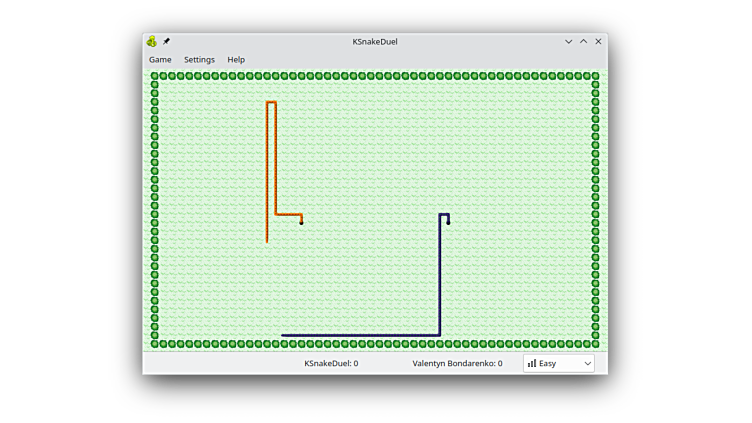
Task: Close the KSnakeDuel window
Action: click(599, 41)
